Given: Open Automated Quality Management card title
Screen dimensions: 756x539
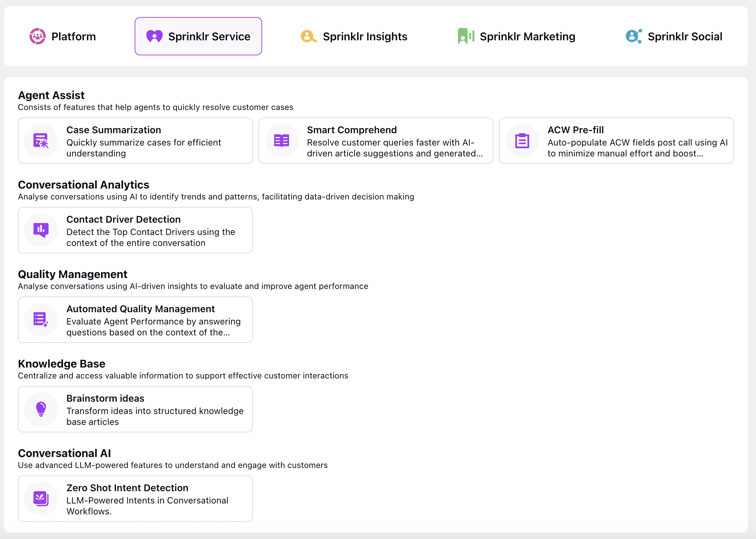Looking at the screenshot, I should coord(140,309).
